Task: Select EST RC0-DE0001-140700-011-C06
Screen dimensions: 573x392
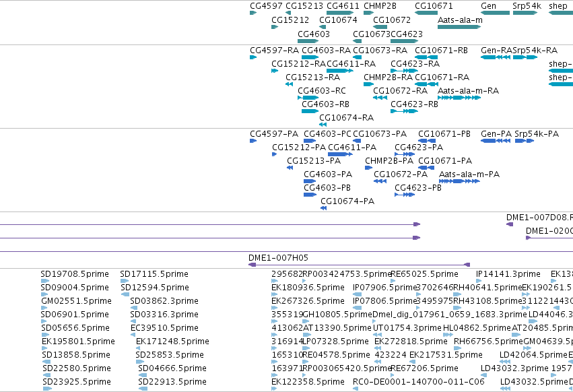Action: coord(418,382)
